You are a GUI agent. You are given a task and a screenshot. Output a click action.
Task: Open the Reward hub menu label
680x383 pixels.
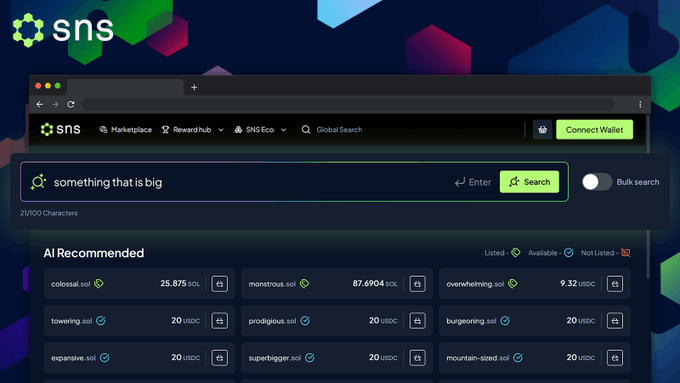(192, 130)
